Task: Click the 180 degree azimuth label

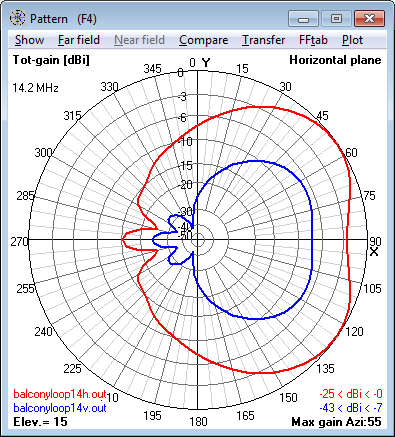Action: 198,422
